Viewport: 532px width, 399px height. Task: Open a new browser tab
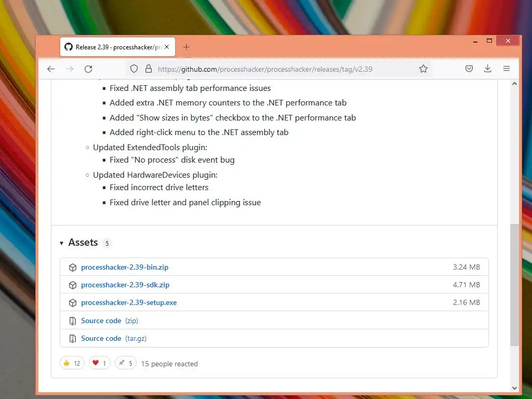coord(186,47)
